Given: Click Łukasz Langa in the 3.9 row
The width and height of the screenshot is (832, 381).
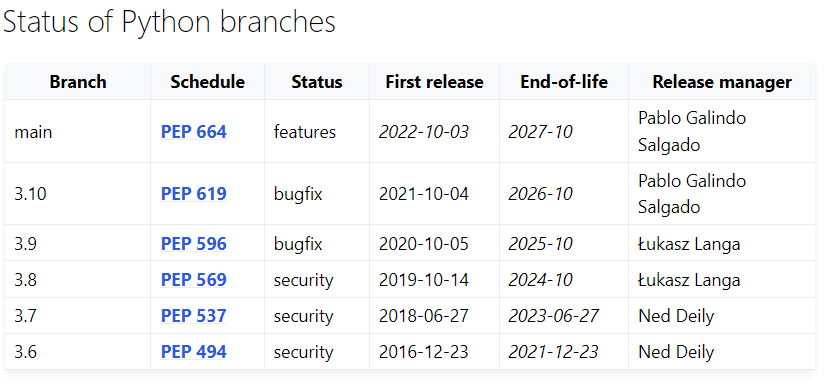Looking at the screenshot, I should tap(689, 244).
